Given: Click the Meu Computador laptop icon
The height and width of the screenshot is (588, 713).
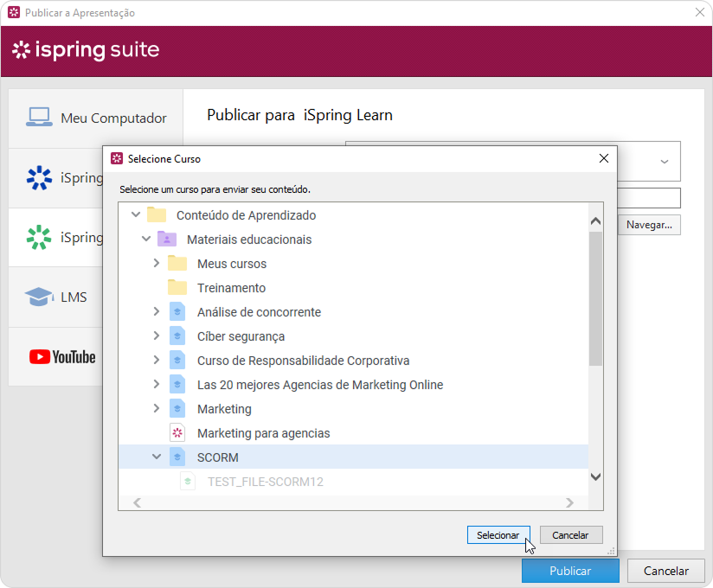Looking at the screenshot, I should coord(39,118).
